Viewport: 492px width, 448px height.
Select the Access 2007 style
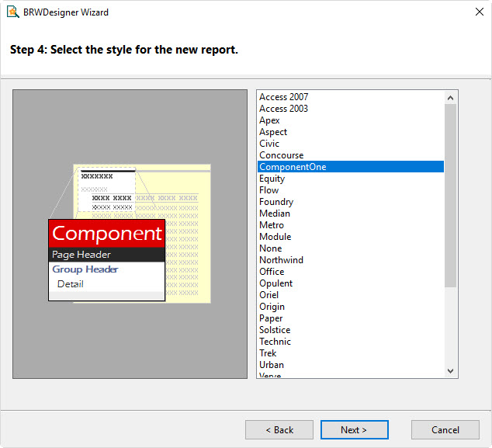coord(351,97)
